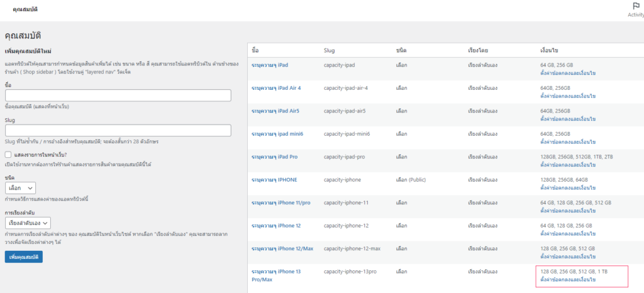The image size is (644, 293).
Task: Open the ระบุความจุ iPad attribute
Action: click(x=269, y=65)
